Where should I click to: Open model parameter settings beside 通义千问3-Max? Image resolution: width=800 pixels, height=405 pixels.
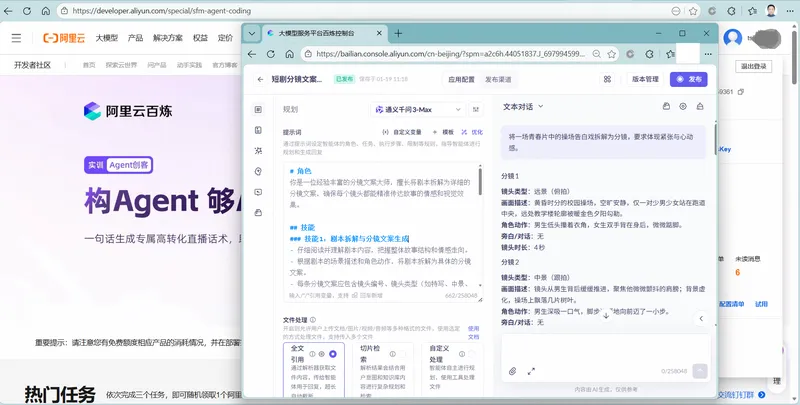[x=476, y=110]
